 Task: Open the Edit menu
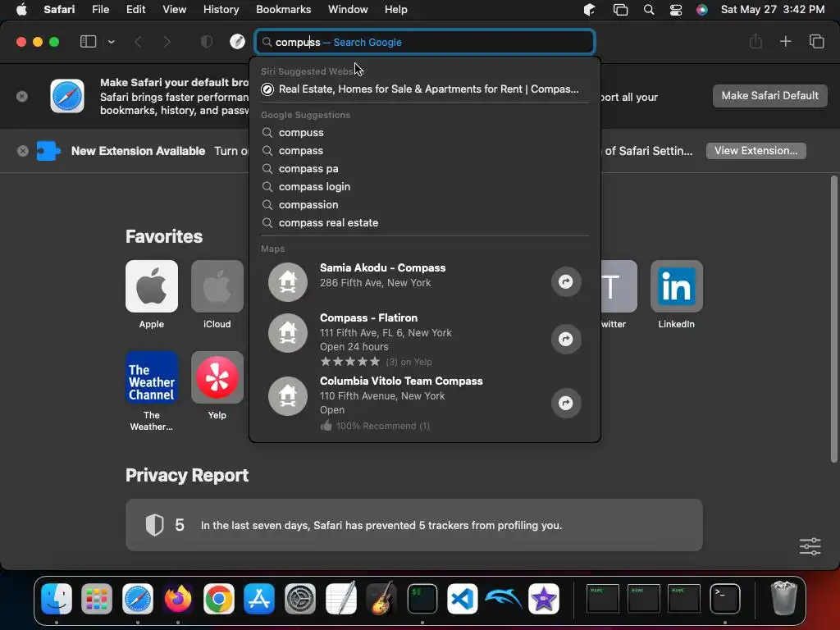135,9
